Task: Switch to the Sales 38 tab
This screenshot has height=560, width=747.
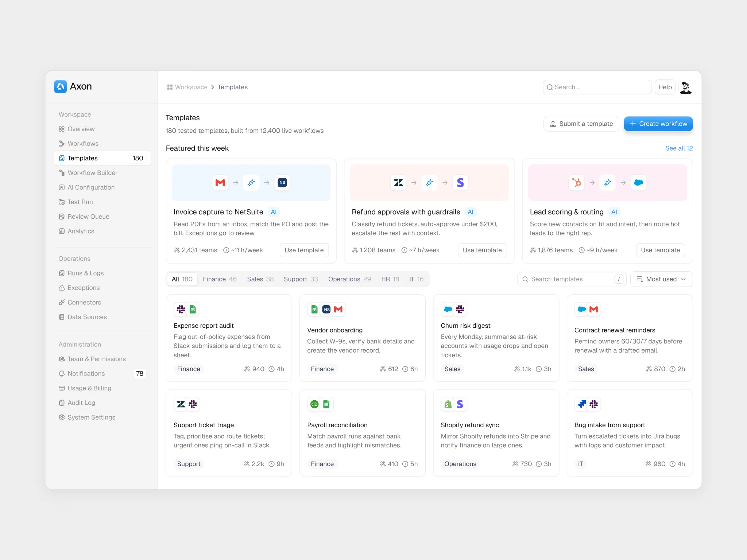Action: pyautogui.click(x=260, y=279)
